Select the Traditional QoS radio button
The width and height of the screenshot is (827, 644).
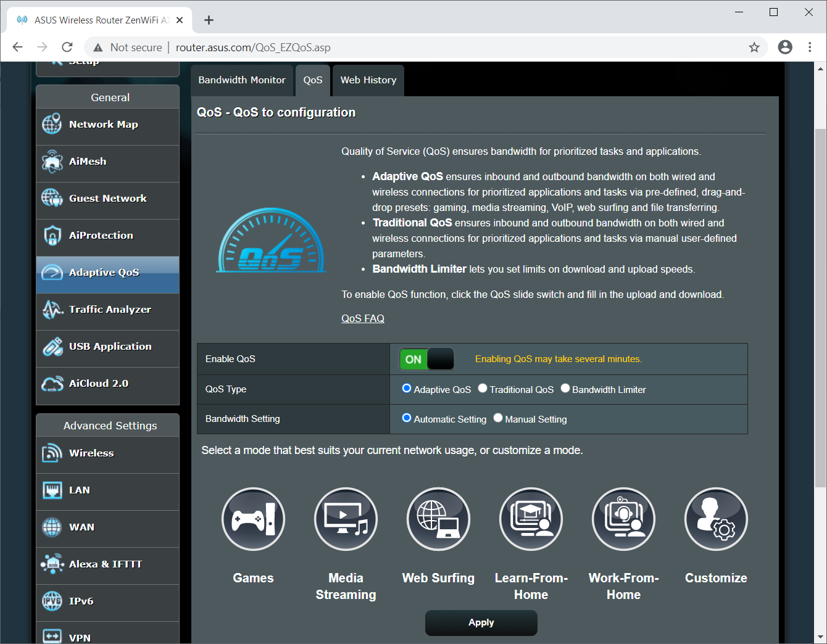click(x=483, y=389)
